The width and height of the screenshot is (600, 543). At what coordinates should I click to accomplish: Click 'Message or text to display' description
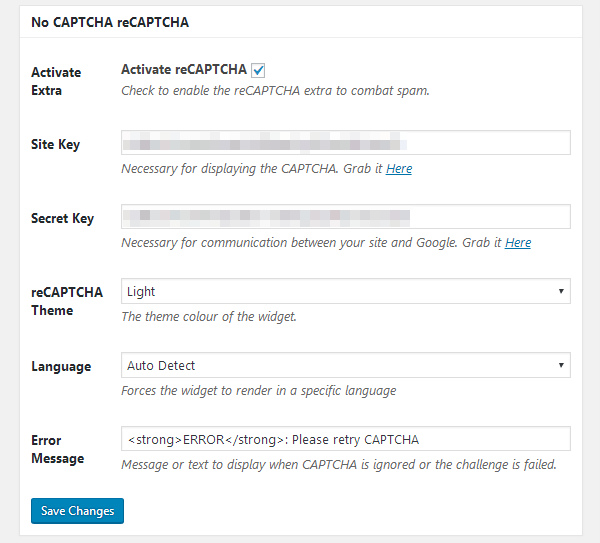339,465
